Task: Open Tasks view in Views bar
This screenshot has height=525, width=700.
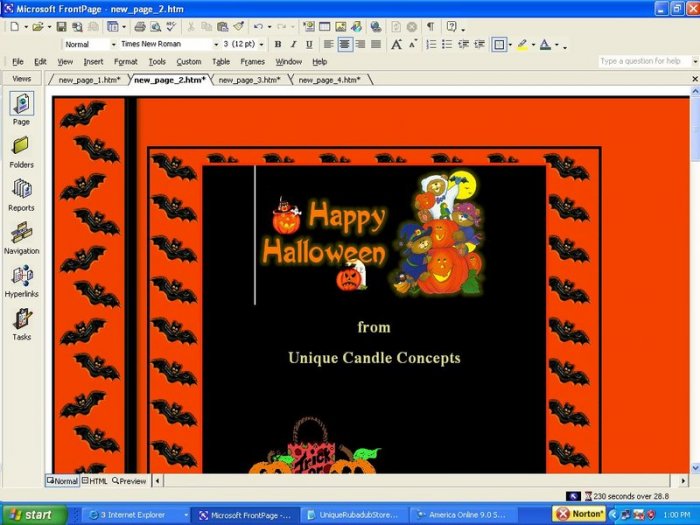Action: coord(21,325)
